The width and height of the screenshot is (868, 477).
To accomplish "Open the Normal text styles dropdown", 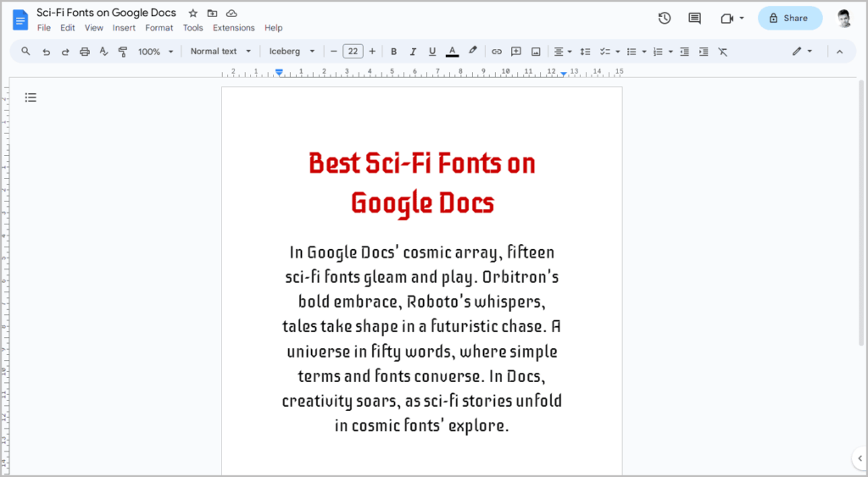I will [220, 52].
